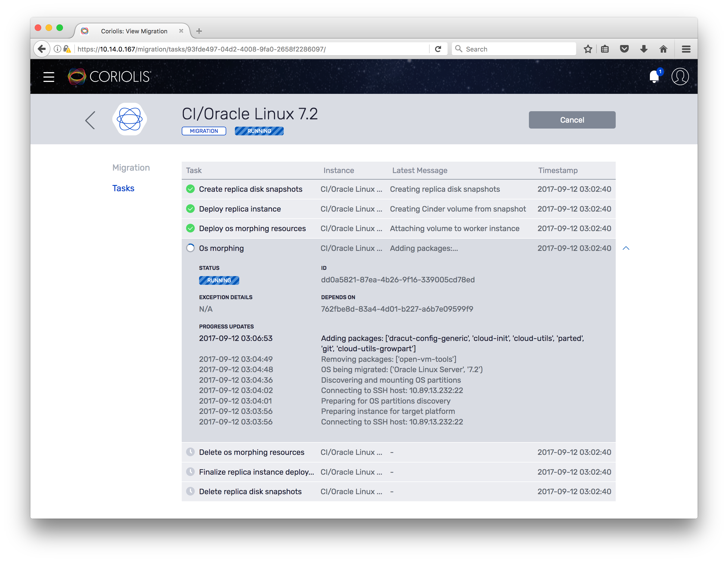The height and width of the screenshot is (562, 728).
Task: Collapse the Os morphing task details
Action: (626, 248)
